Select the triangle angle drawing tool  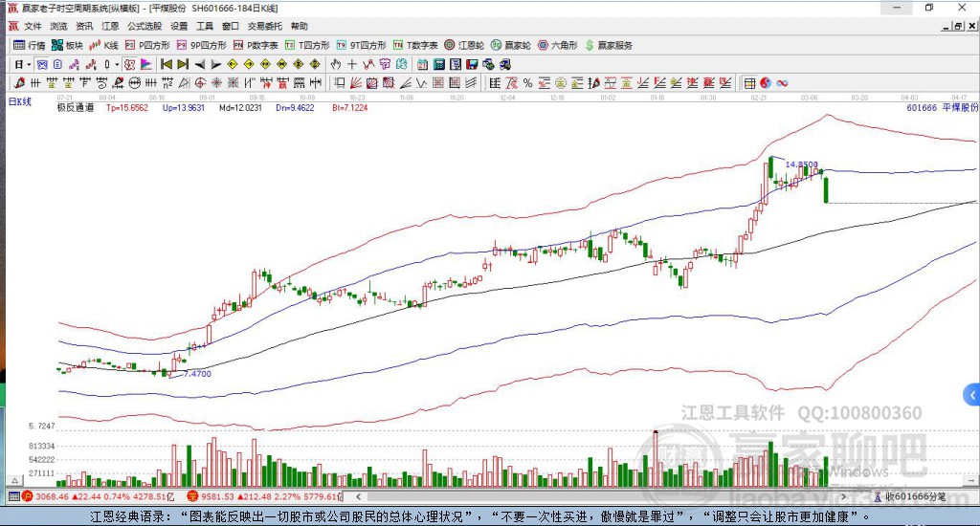click(x=184, y=82)
